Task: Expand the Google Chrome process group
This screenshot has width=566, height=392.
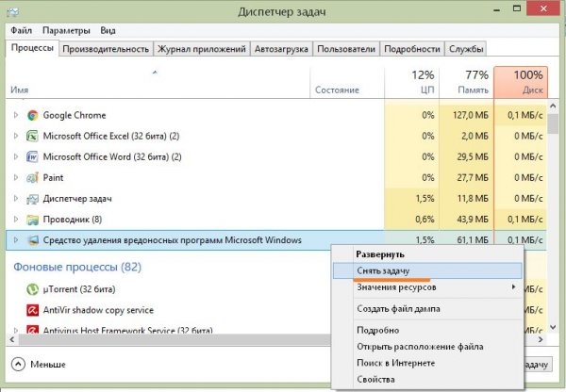Action: [x=15, y=115]
